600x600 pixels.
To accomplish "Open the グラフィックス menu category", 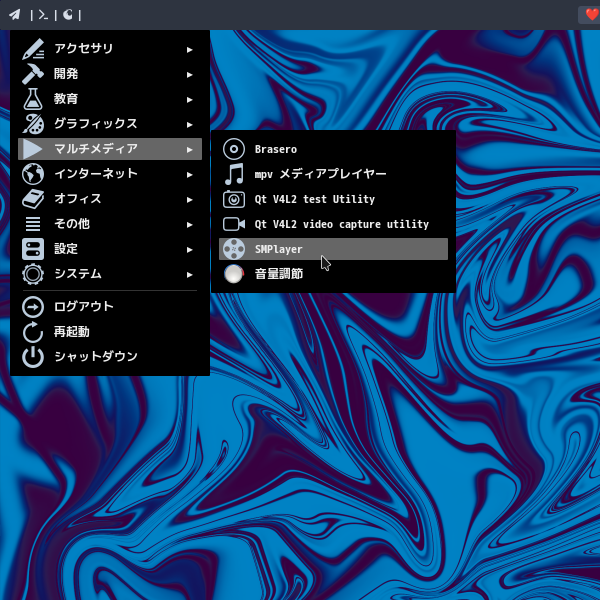I will (x=110, y=124).
